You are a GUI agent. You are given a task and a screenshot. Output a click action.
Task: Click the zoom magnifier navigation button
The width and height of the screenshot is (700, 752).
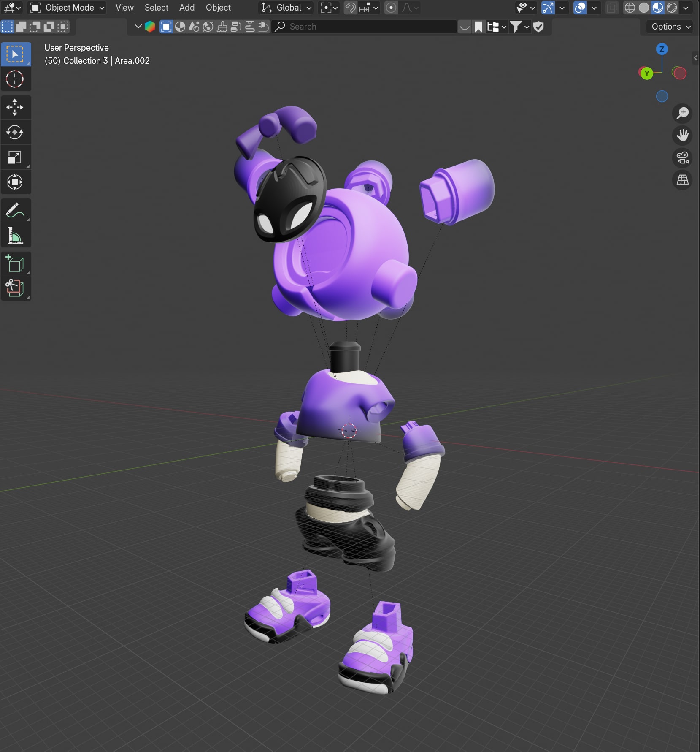(682, 113)
